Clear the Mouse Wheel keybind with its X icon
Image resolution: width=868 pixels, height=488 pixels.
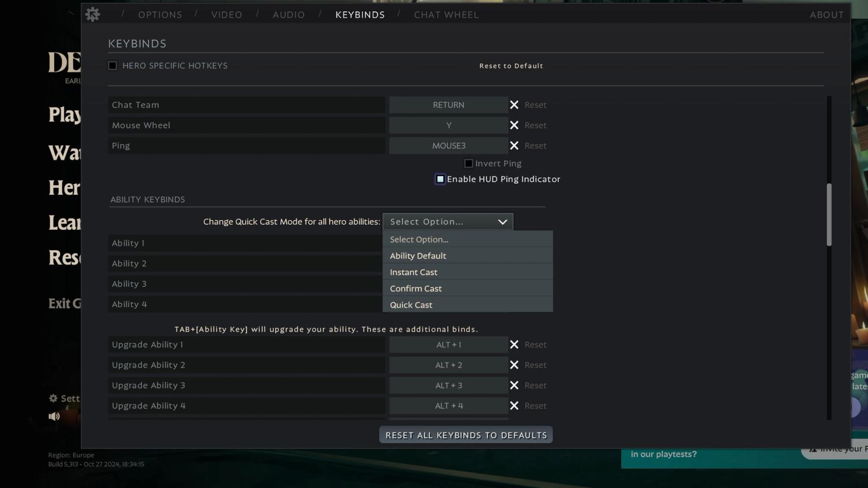point(514,125)
